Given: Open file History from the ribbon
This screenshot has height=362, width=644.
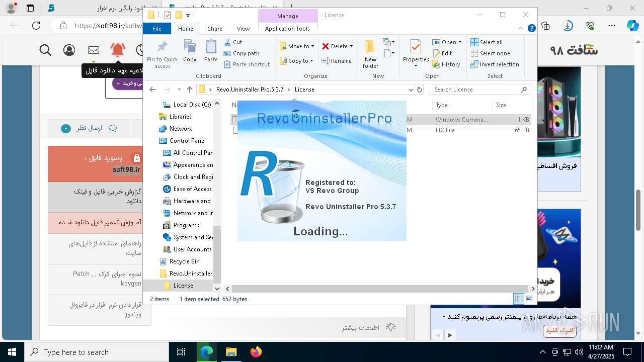Looking at the screenshot, I should 446,64.
